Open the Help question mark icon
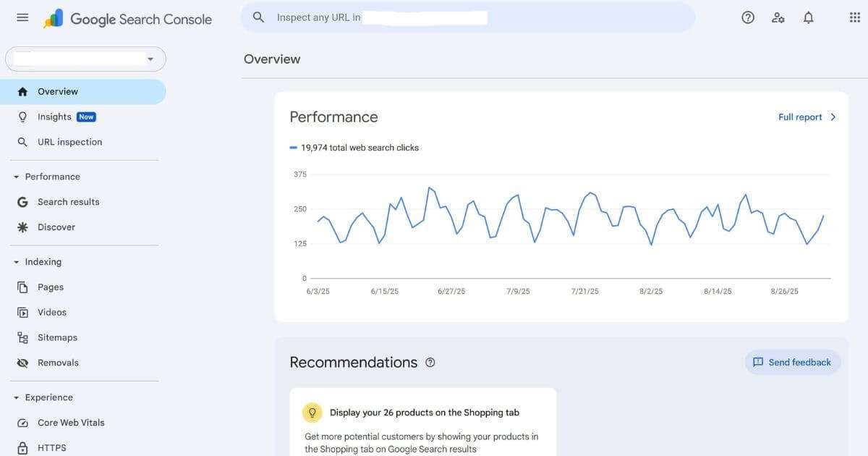This screenshot has height=456, width=868. (748, 17)
